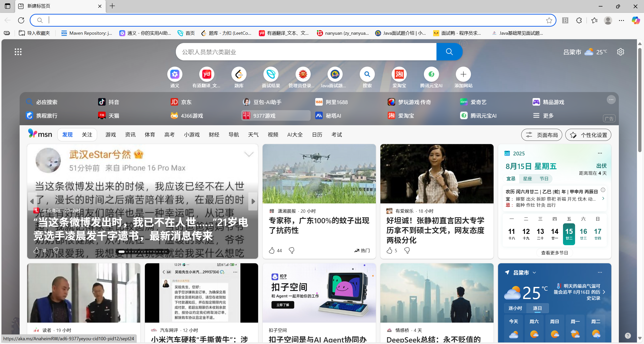Open the tab actions menu icon
Image resolution: width=644 pixels, height=344 pixels.
pos(8,6)
